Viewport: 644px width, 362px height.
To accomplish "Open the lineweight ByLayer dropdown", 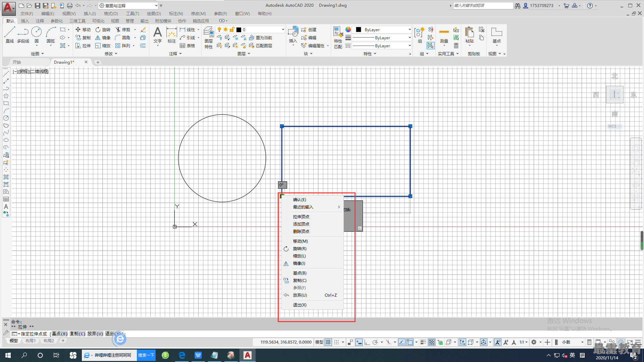I will [382, 38].
